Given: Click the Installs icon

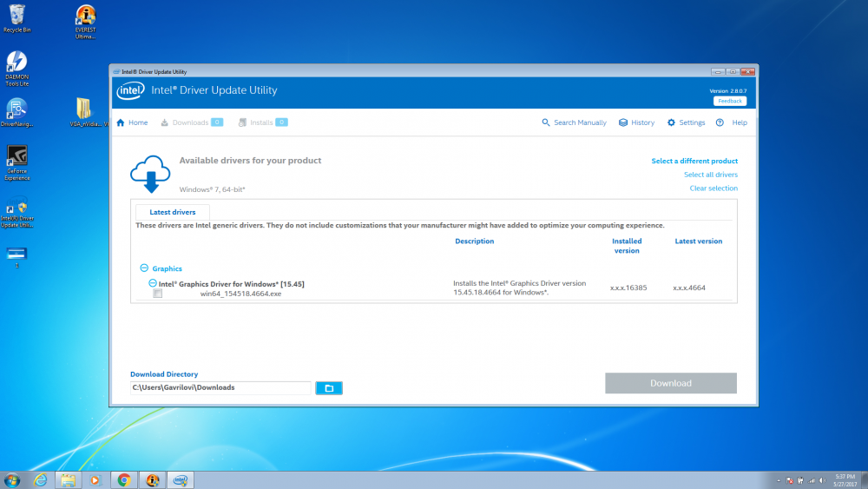Looking at the screenshot, I should [242, 122].
